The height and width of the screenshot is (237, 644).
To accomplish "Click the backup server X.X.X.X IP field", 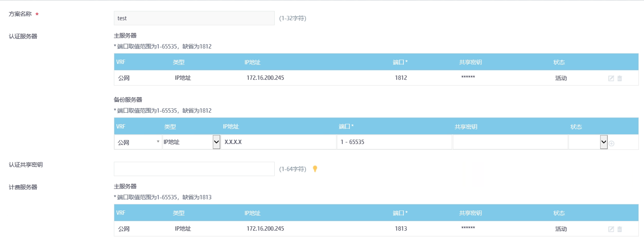I will coord(279,142).
